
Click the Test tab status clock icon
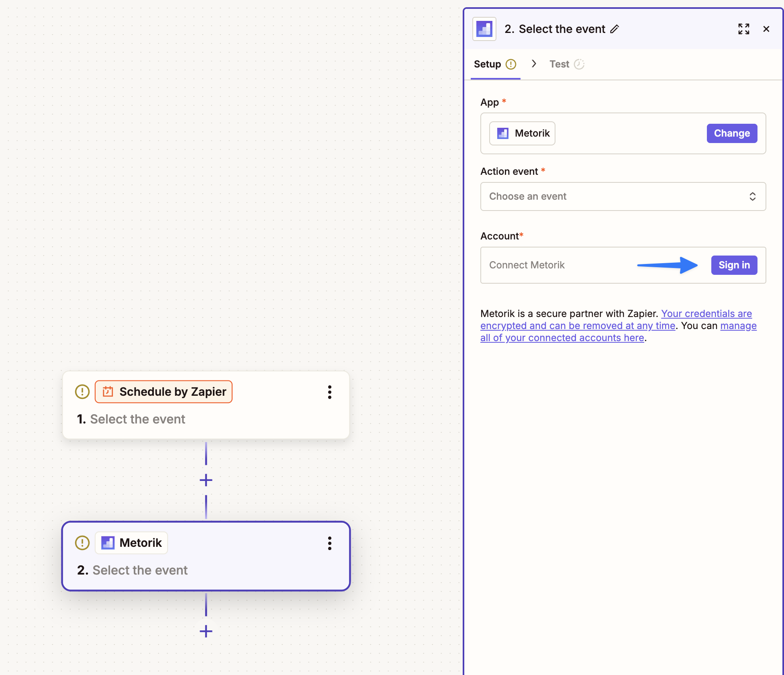click(x=579, y=64)
